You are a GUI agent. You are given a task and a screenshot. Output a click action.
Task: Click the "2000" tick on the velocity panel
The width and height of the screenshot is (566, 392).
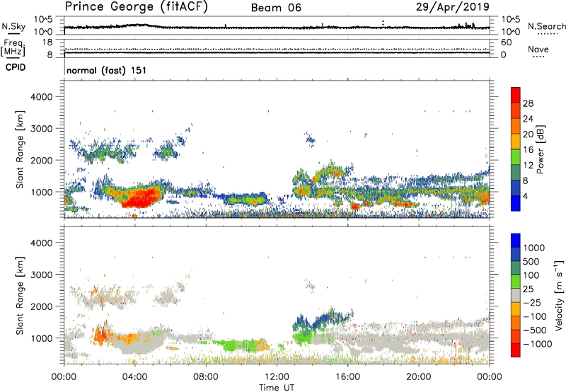(x=41, y=306)
